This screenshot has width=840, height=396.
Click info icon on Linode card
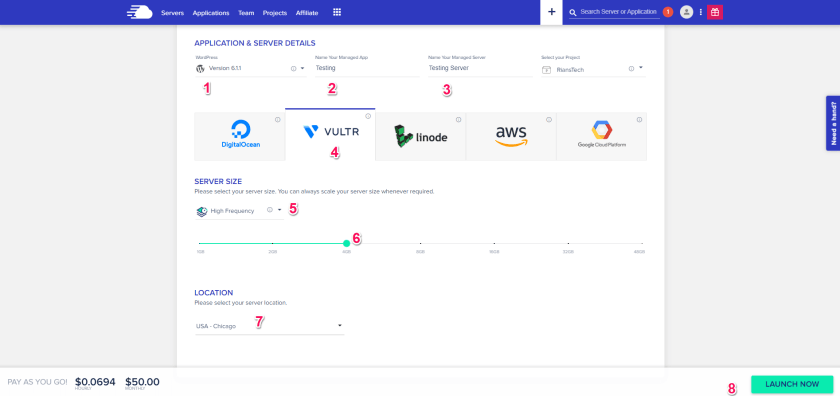tap(459, 119)
